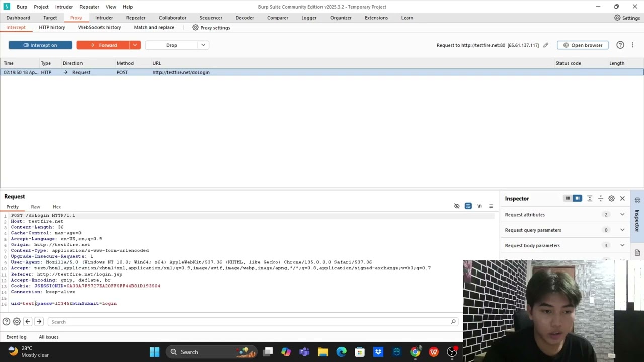Open the Match and replace sub-tab
The image size is (644, 362).
coord(154,27)
